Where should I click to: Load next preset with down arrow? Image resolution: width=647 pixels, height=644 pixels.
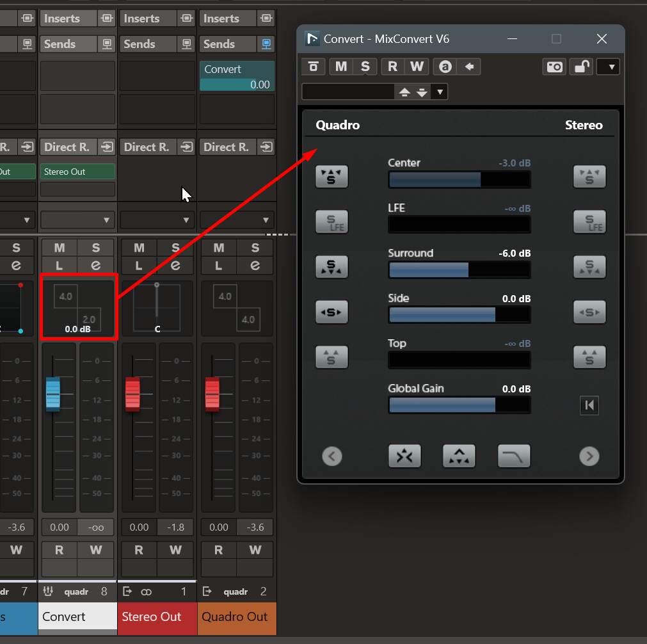coord(422,92)
